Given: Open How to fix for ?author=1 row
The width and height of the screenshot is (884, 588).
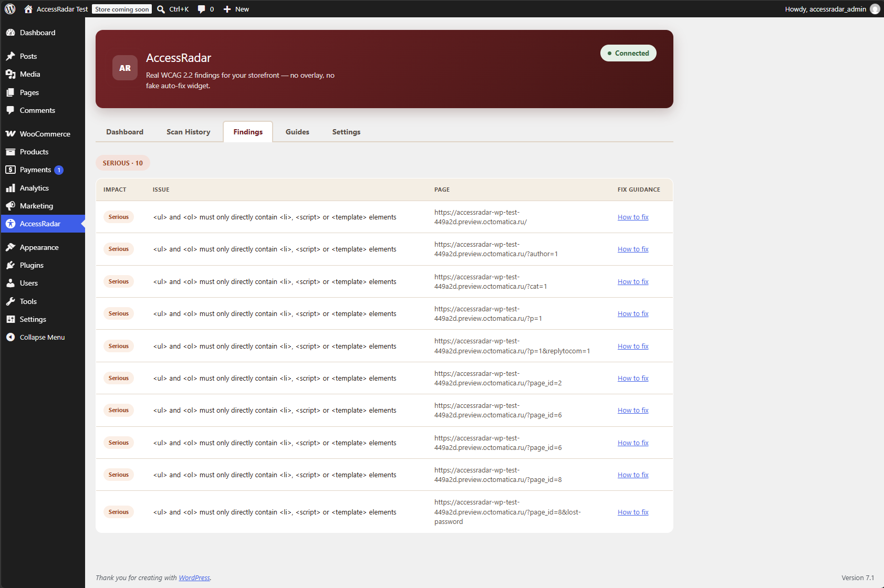Looking at the screenshot, I should click(x=633, y=249).
